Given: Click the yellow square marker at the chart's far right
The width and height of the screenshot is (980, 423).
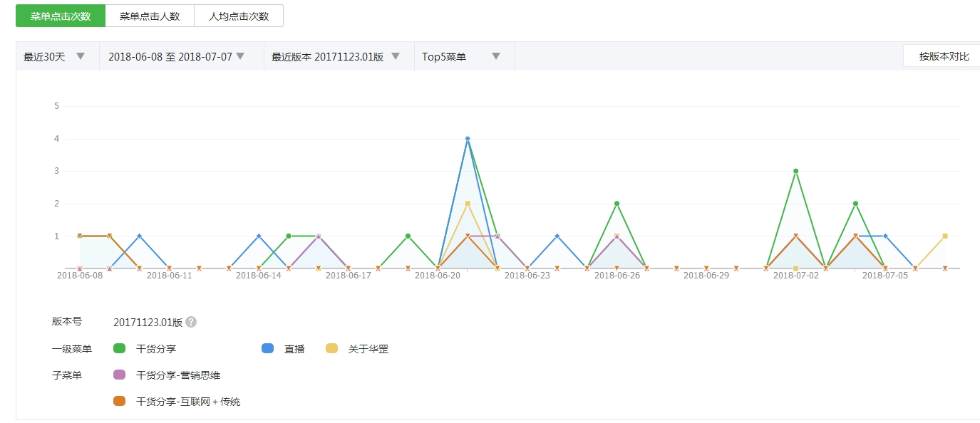Looking at the screenshot, I should 945,236.
